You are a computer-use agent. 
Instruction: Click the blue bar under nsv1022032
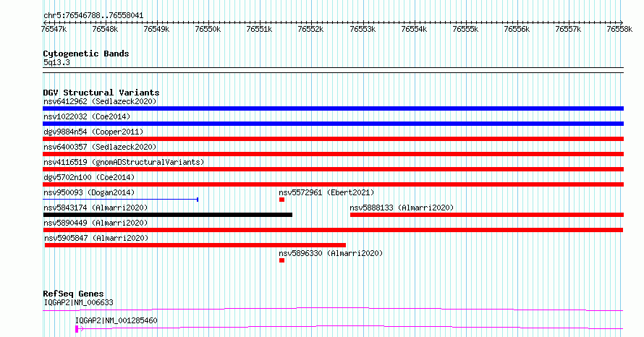pyautogui.click(x=333, y=124)
